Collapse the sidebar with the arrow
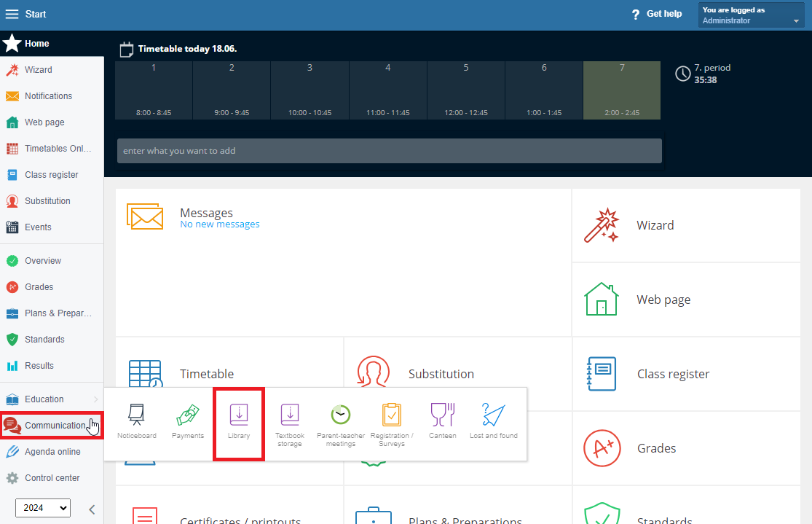 point(92,509)
